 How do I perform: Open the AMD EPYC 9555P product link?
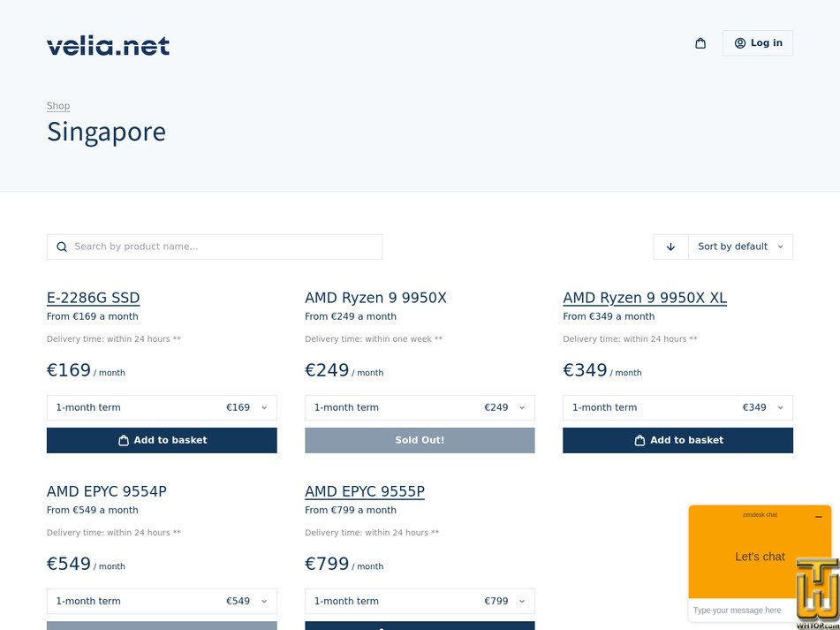[x=365, y=491]
